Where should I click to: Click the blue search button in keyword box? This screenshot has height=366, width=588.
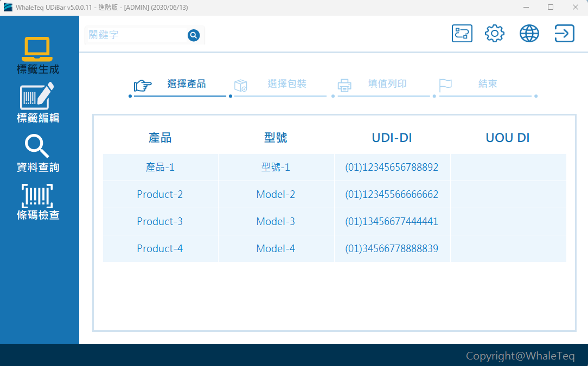pos(194,35)
